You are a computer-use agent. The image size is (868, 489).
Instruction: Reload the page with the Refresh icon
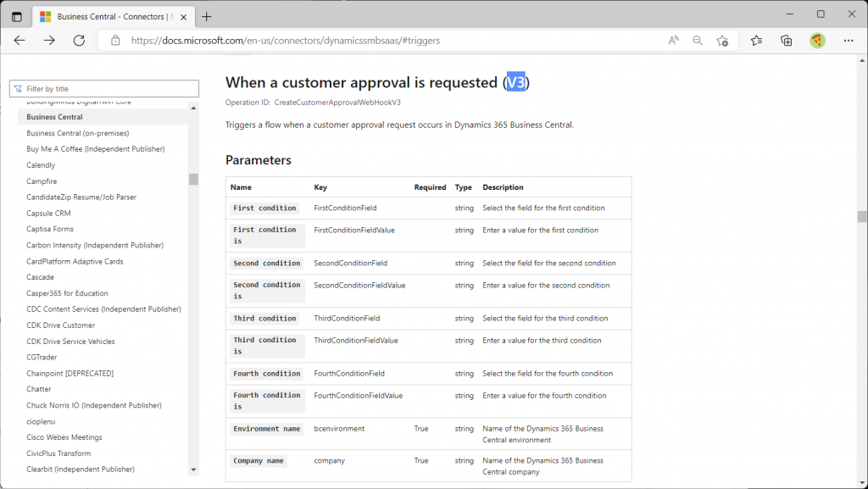click(x=79, y=41)
